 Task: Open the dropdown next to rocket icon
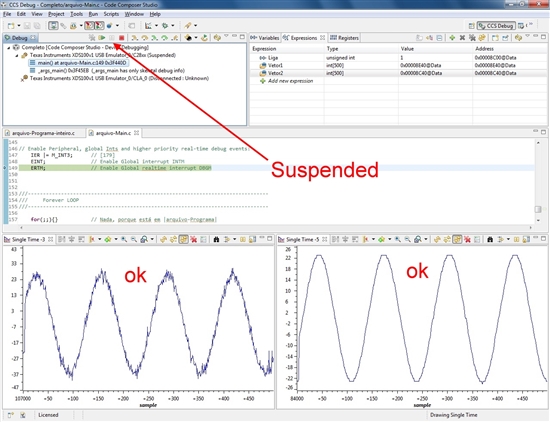(195, 26)
